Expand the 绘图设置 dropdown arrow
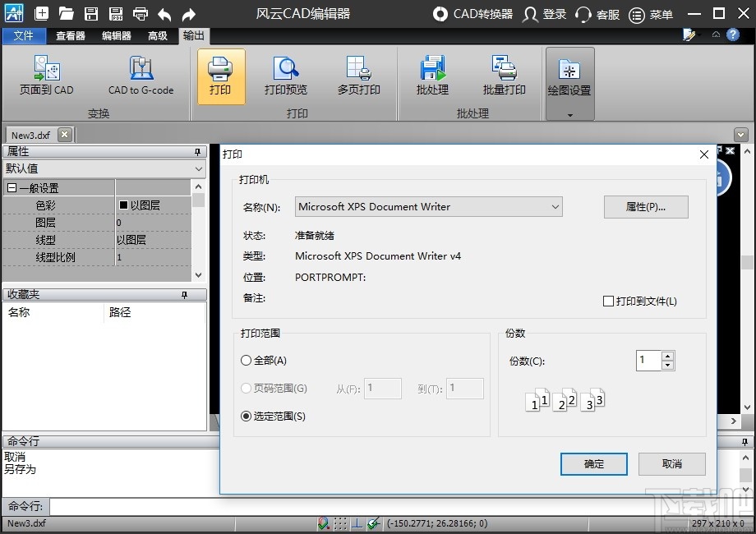 click(x=570, y=115)
